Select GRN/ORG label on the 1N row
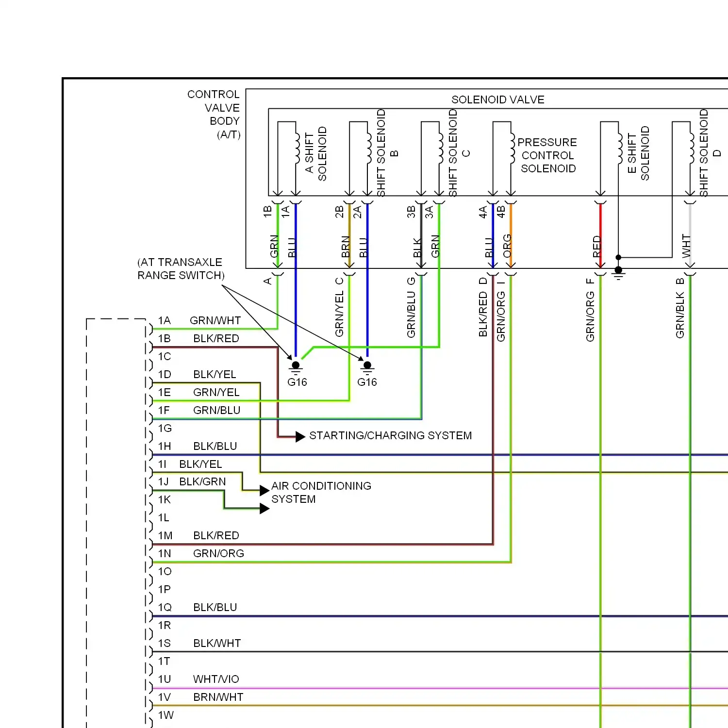 pyautogui.click(x=219, y=553)
